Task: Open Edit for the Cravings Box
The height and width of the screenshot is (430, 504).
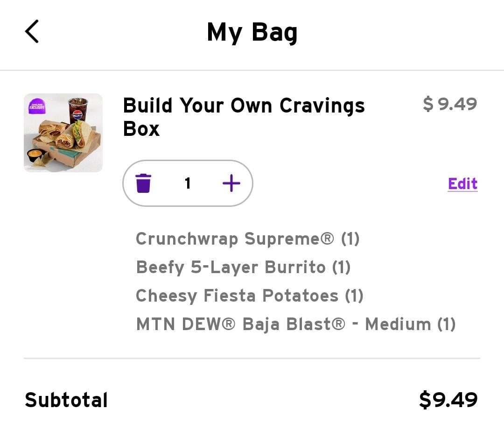Action: (x=462, y=183)
